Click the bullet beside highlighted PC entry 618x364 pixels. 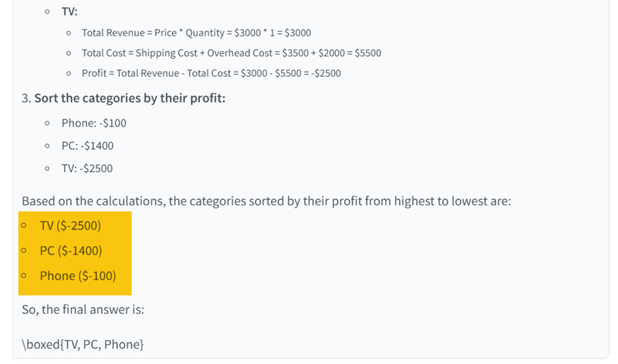pos(24,251)
